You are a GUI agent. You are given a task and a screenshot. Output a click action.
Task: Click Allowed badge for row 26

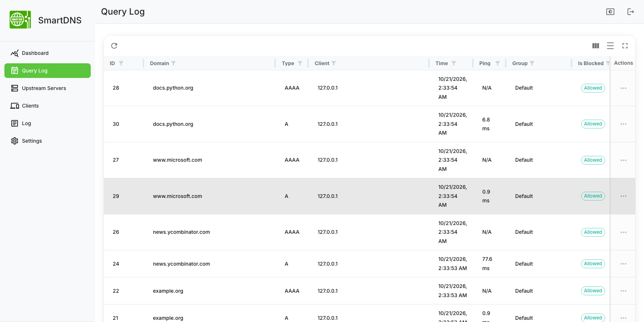593,232
